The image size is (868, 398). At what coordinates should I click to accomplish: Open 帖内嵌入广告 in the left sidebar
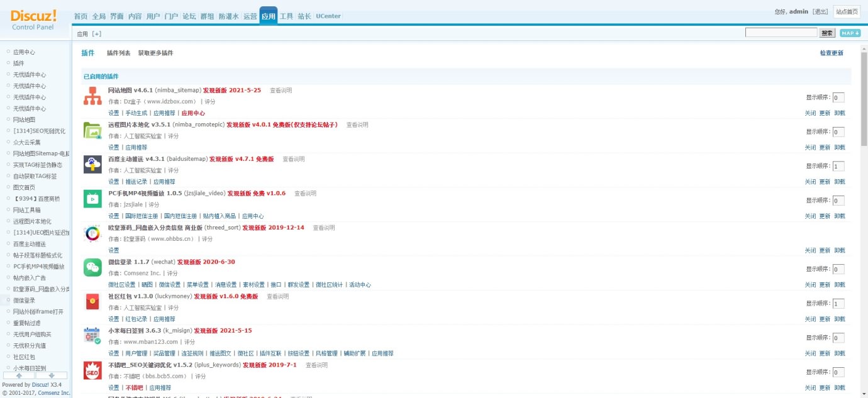coord(30,278)
